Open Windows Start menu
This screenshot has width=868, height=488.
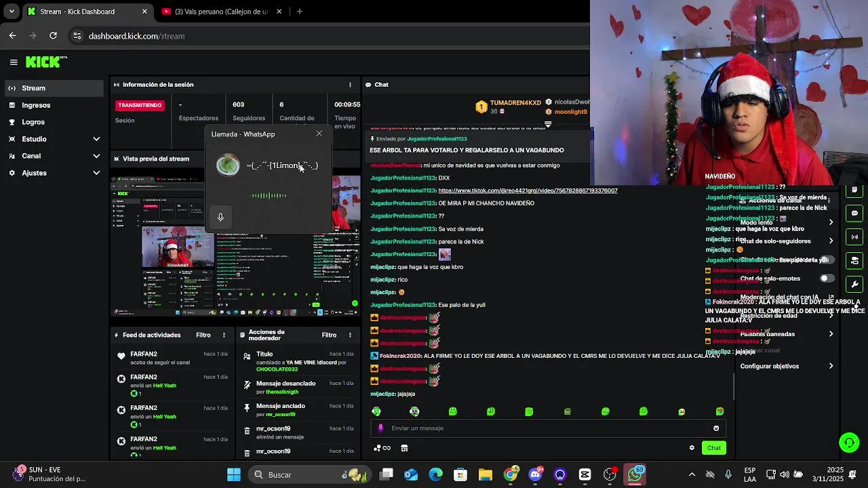pyautogui.click(x=234, y=474)
